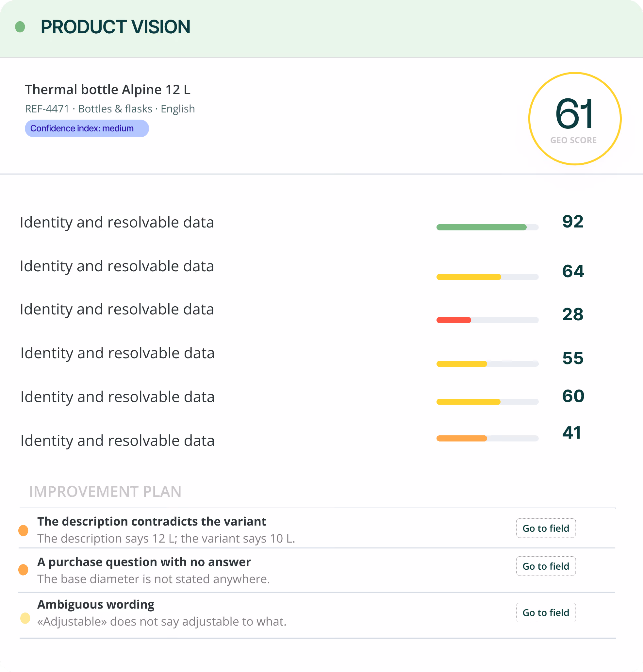
Task: Click the score value 55
Action: pyautogui.click(x=573, y=358)
